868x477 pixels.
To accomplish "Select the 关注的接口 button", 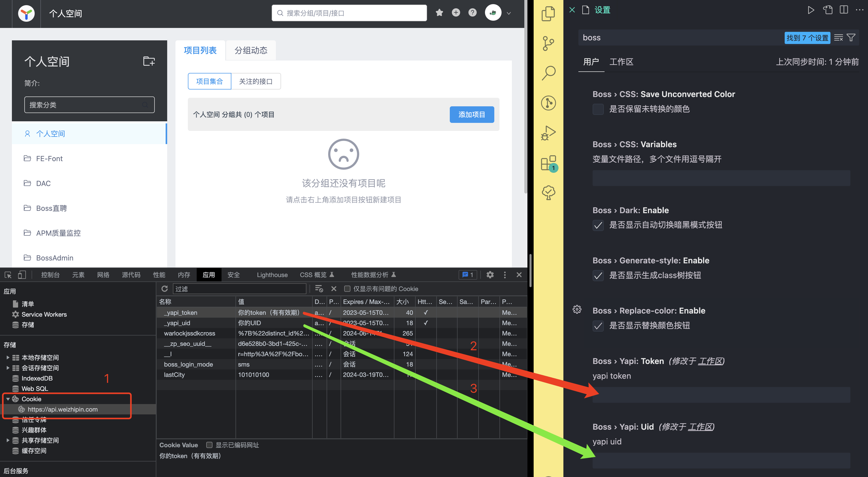I will pyautogui.click(x=256, y=81).
